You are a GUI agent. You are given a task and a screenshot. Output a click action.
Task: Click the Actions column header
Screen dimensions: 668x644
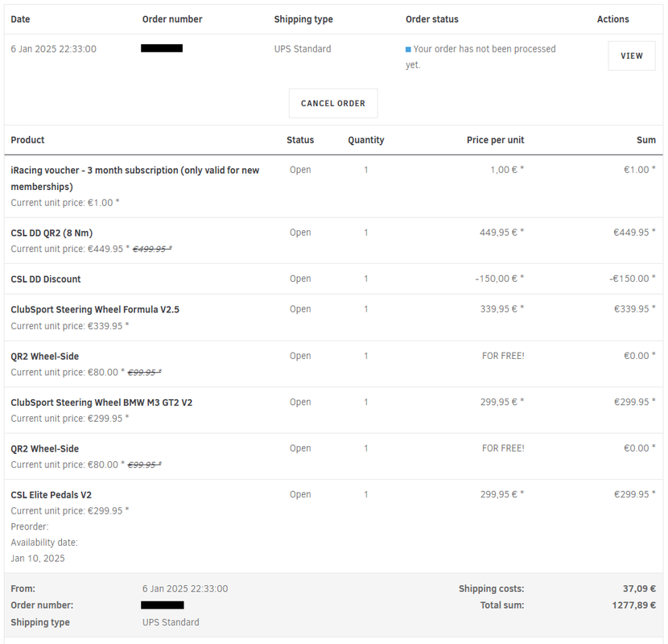tap(612, 19)
